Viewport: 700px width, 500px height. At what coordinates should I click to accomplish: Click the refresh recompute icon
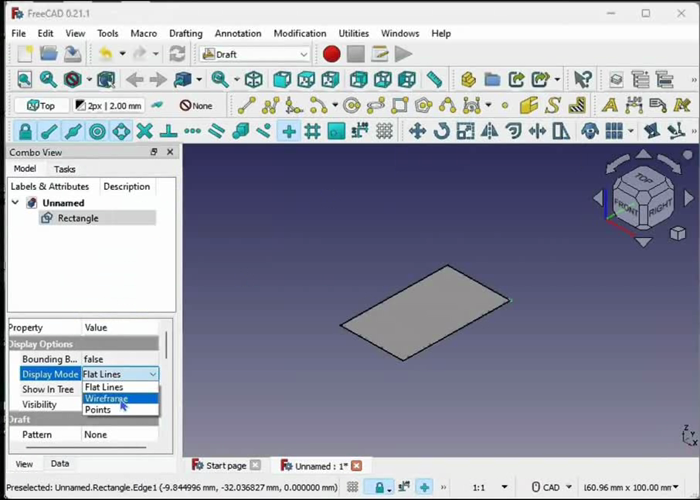point(177,54)
